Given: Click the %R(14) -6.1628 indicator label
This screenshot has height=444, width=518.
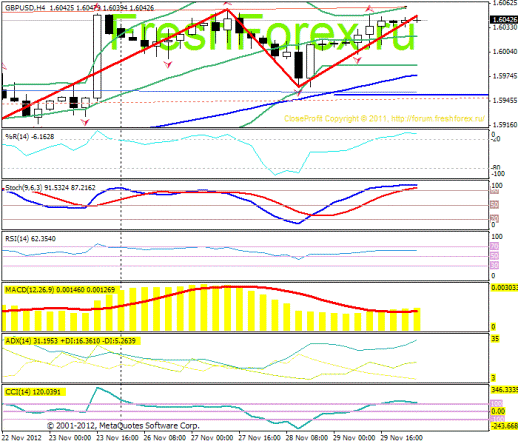Looking at the screenshot, I should tap(29, 136).
